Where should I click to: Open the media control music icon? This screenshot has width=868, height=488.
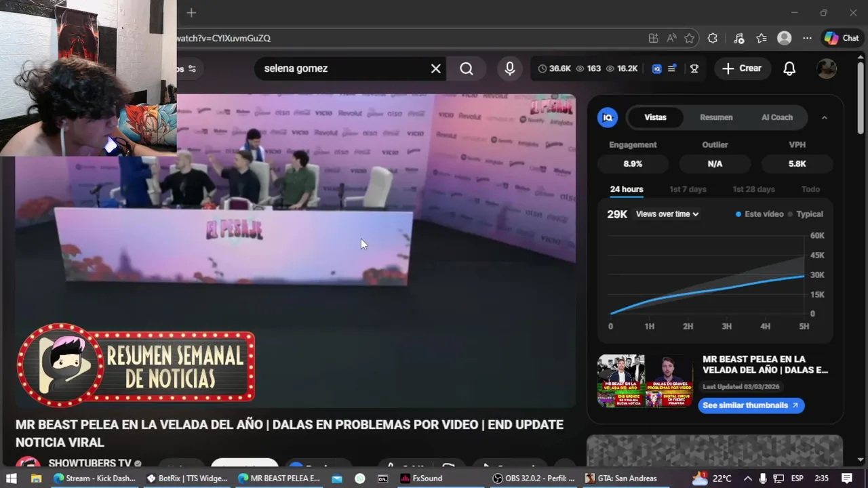pos(739,39)
